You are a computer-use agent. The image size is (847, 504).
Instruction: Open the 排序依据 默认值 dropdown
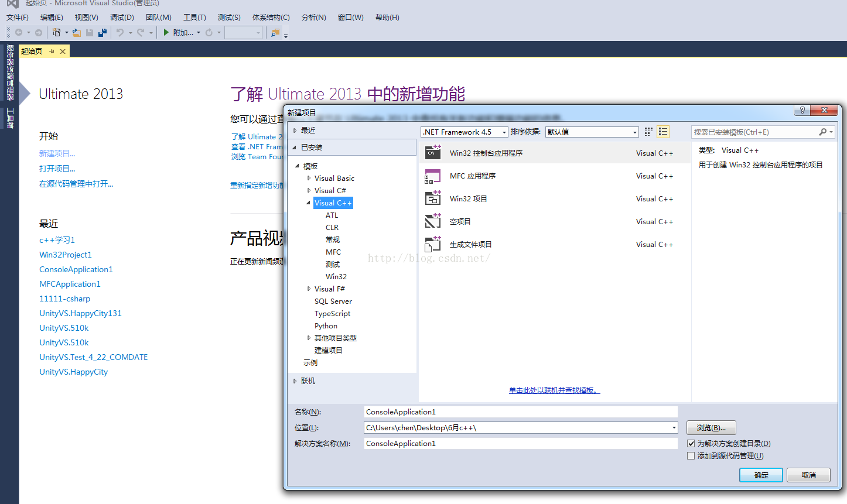click(592, 132)
